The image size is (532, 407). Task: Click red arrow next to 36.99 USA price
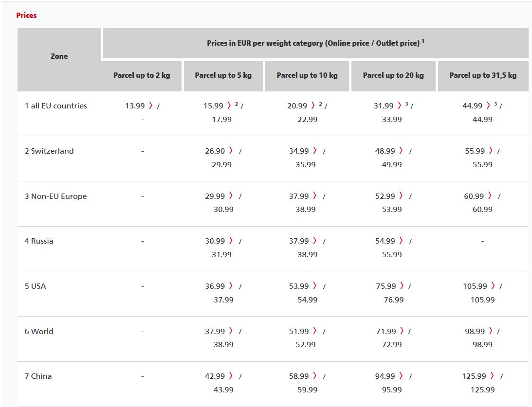[231, 286]
